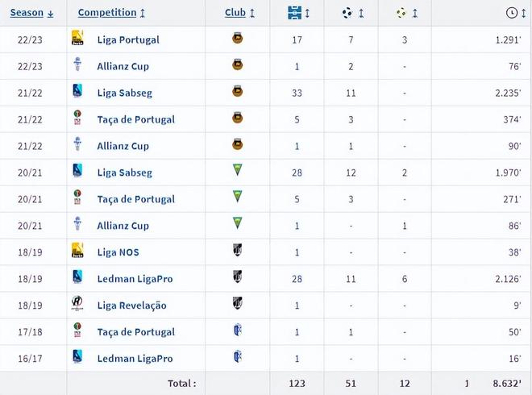532x395 pixels.
Task: Click the 21/22 Liga Sabseg league logo
Action: (77, 93)
